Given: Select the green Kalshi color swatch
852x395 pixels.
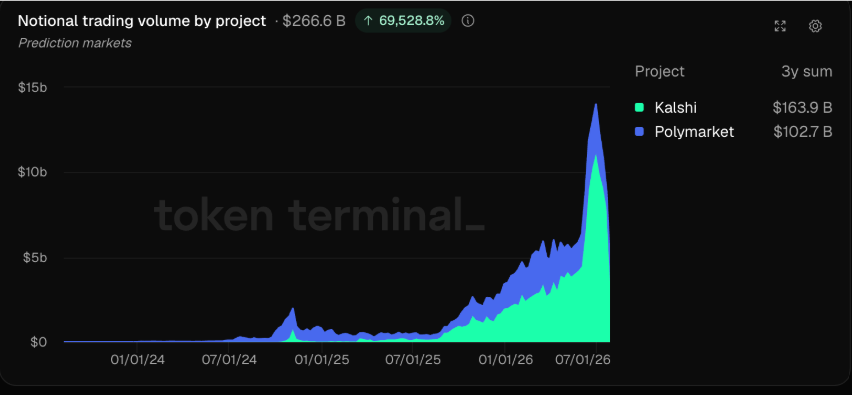Looking at the screenshot, I should (x=640, y=108).
